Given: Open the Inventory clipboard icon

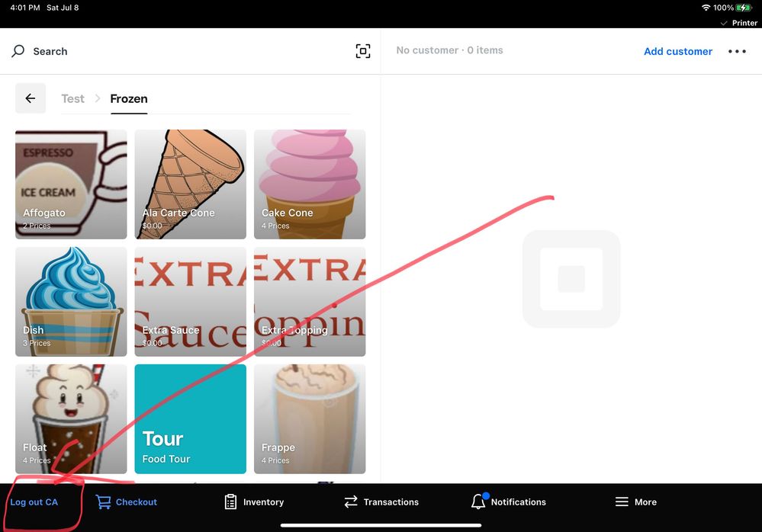Looking at the screenshot, I should tap(230, 502).
